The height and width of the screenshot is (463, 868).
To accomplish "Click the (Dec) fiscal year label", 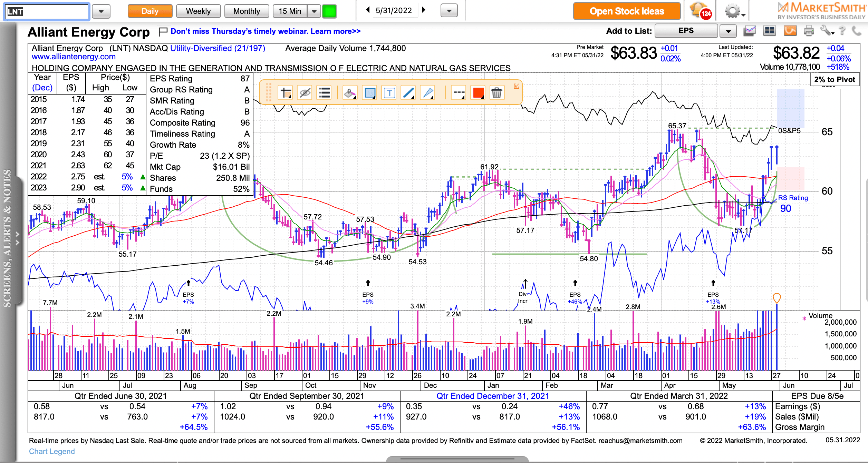I will (42, 88).
